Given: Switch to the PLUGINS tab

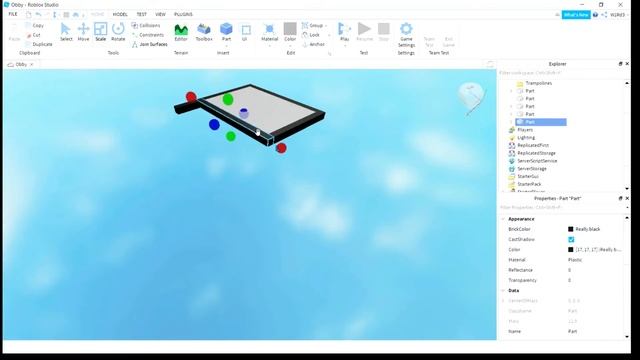Looking at the screenshot, I should tap(183, 14).
